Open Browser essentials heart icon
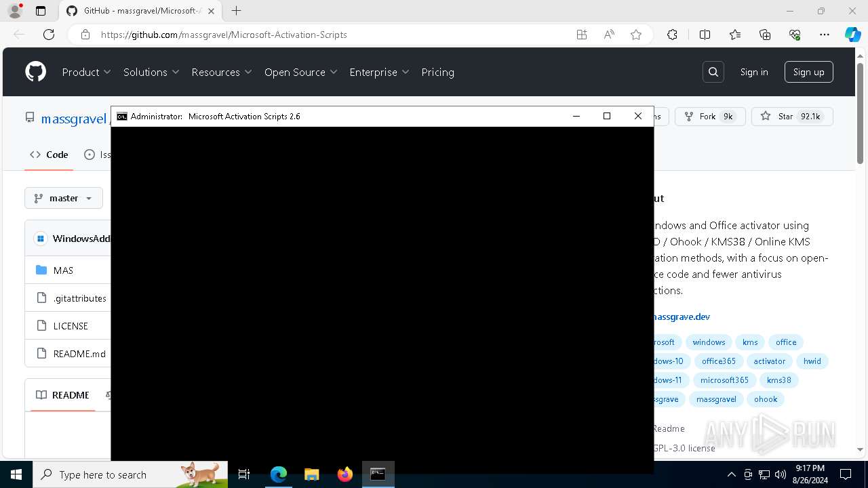868x488 pixels. coord(795,35)
